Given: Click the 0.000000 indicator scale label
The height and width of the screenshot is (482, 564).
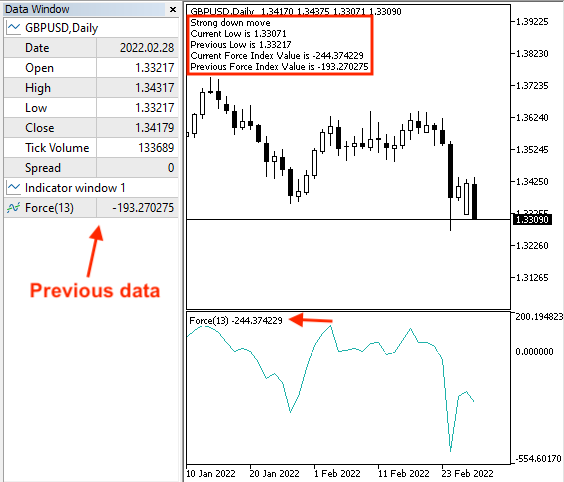Looking at the screenshot, I should click(x=534, y=351).
